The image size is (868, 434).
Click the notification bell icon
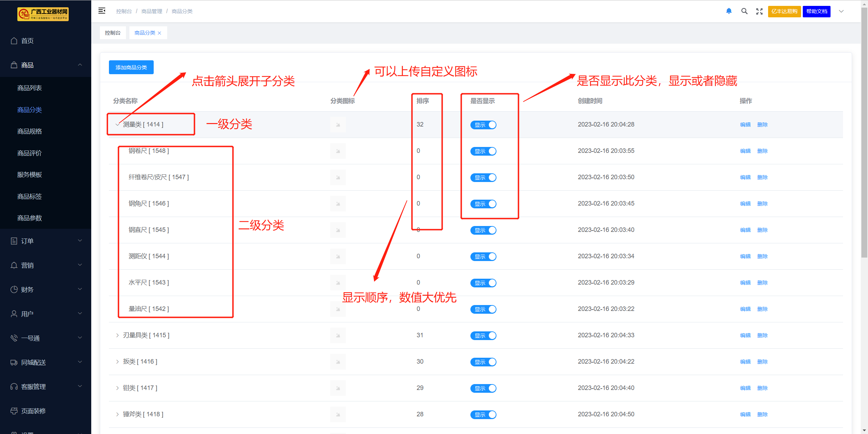pyautogui.click(x=729, y=11)
